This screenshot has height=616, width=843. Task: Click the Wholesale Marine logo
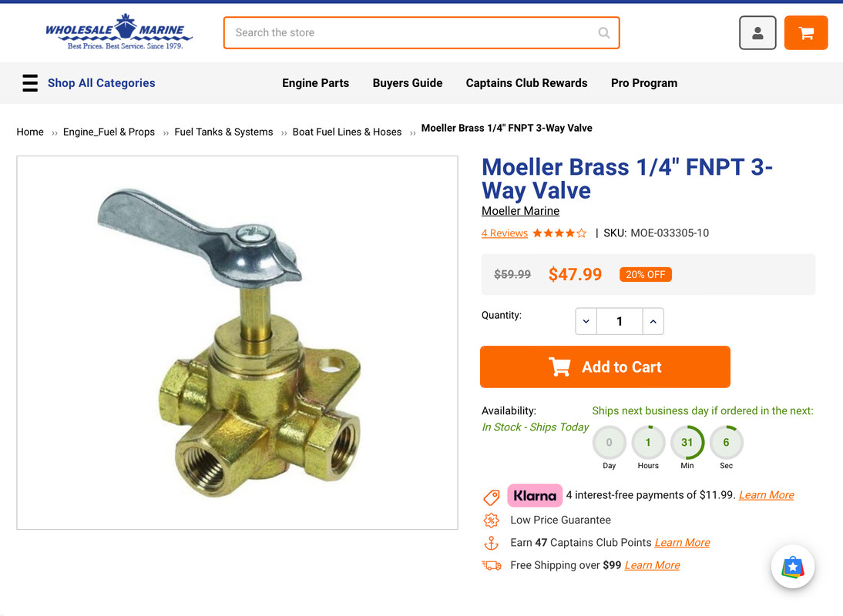pos(119,32)
